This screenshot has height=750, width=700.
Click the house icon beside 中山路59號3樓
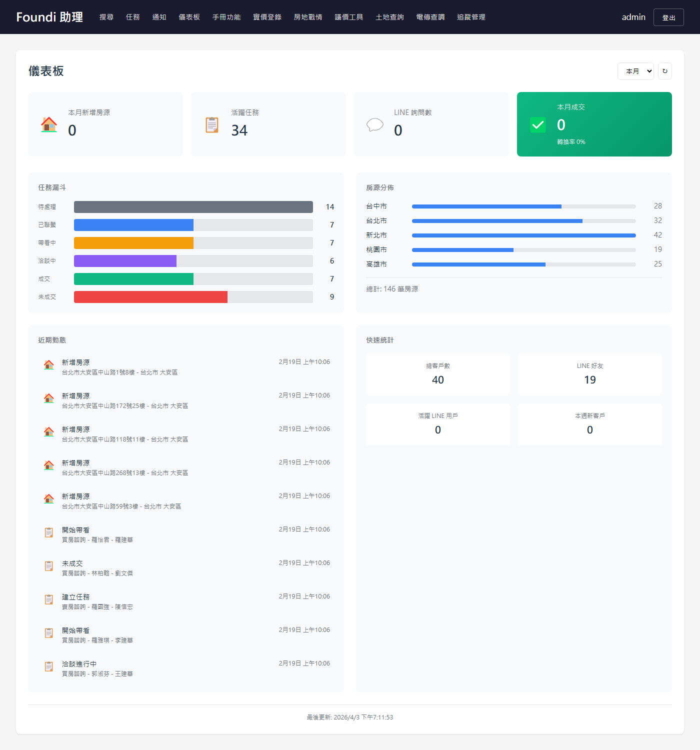pos(49,499)
